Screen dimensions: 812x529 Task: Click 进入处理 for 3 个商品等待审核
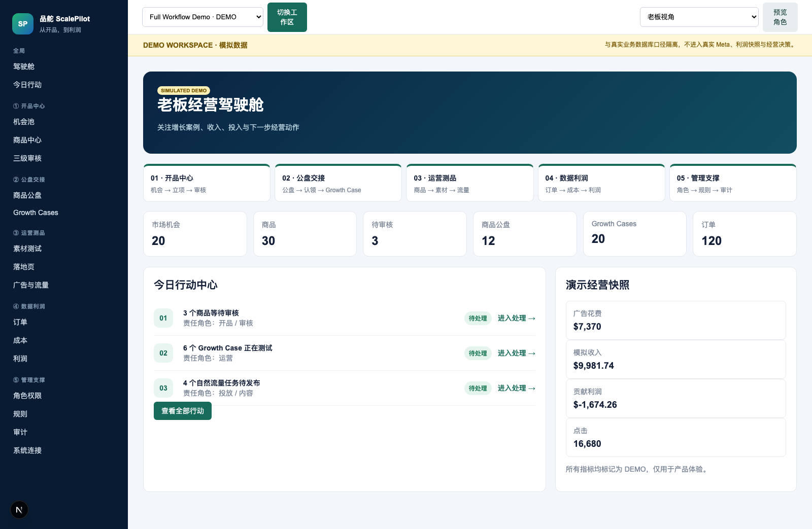(517, 318)
